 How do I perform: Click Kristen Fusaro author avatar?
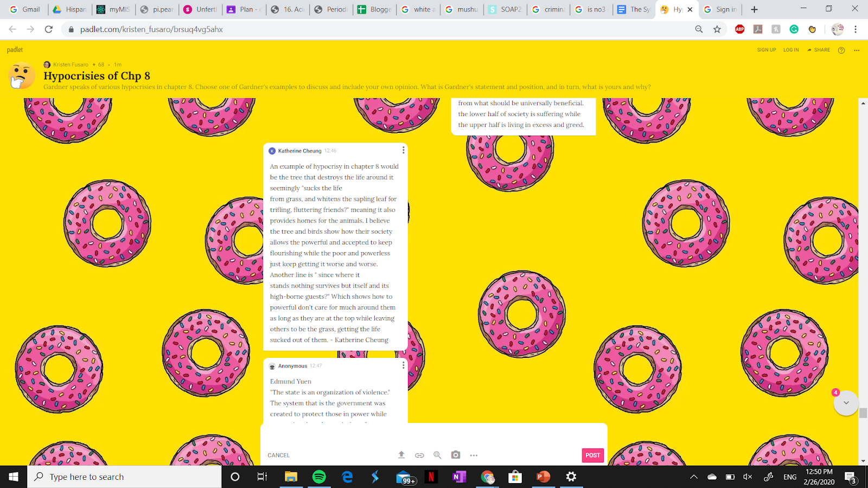click(47, 65)
